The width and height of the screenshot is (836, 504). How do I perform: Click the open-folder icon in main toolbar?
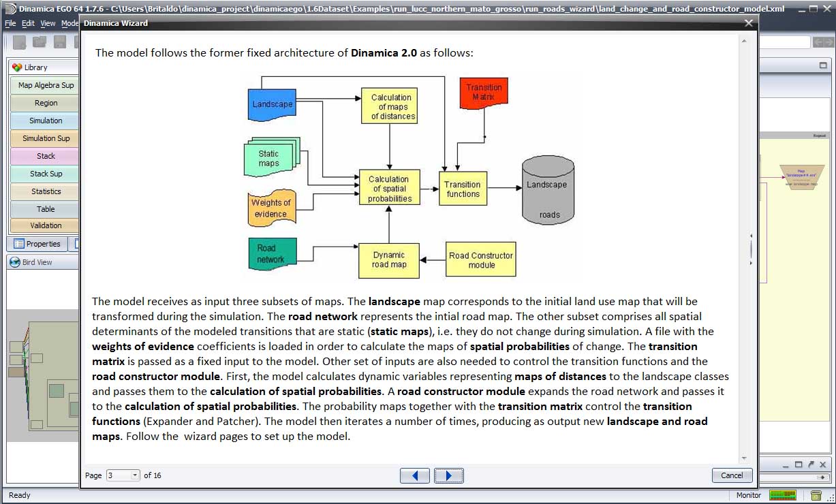(x=40, y=42)
